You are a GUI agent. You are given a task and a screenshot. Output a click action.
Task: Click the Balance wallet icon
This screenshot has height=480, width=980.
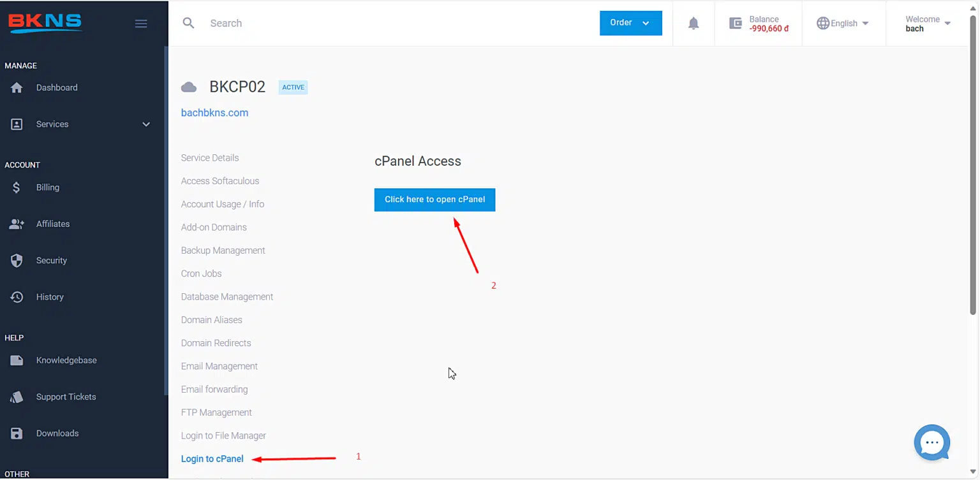pos(736,24)
